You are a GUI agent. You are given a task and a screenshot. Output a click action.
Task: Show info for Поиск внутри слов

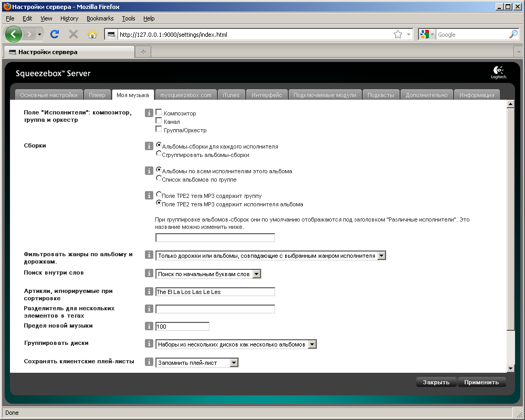click(x=149, y=274)
